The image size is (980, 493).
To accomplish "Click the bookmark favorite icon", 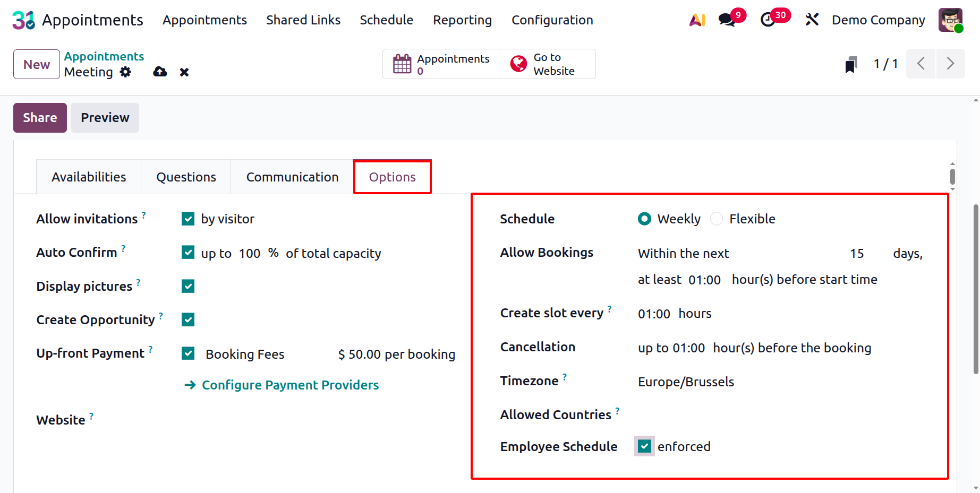I will coord(851,64).
